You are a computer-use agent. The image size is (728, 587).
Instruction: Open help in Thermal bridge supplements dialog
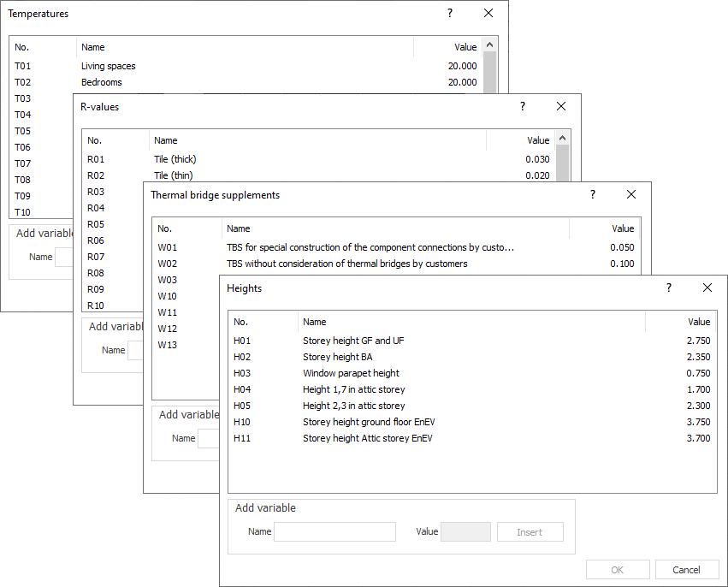click(x=593, y=194)
